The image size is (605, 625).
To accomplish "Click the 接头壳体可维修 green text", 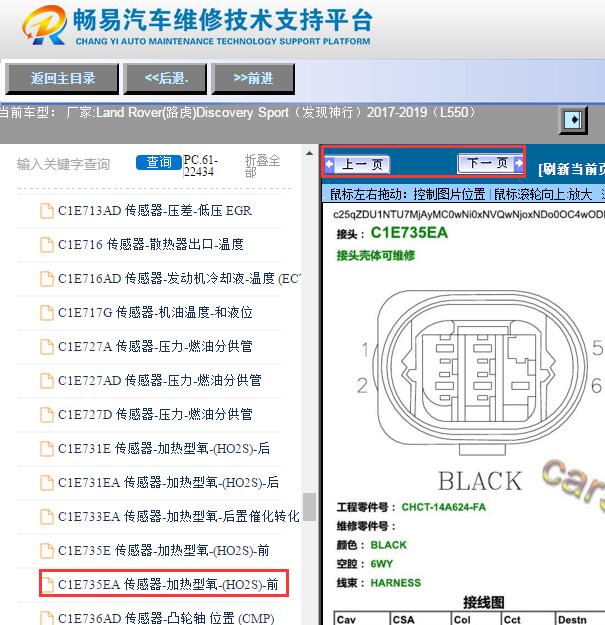I will (376, 256).
